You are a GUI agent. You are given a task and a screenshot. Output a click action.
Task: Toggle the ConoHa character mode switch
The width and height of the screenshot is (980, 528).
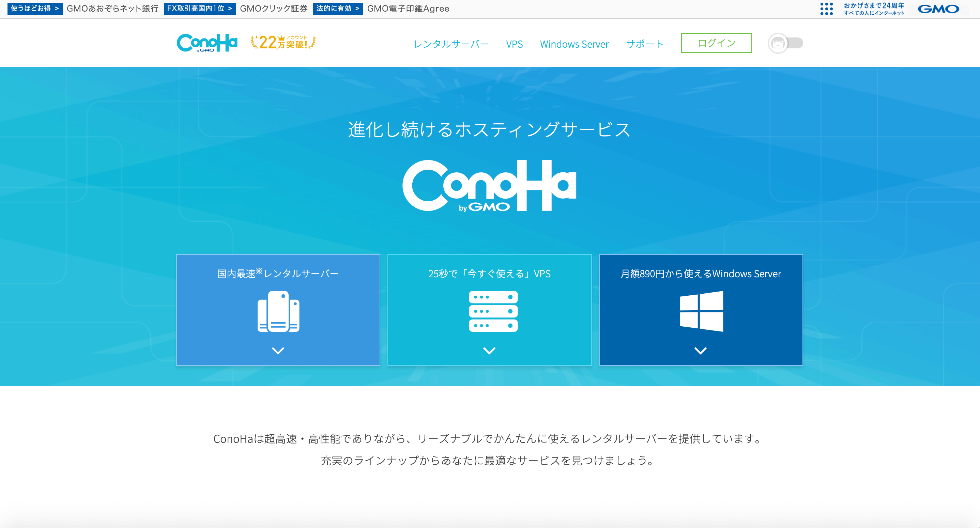(x=785, y=43)
